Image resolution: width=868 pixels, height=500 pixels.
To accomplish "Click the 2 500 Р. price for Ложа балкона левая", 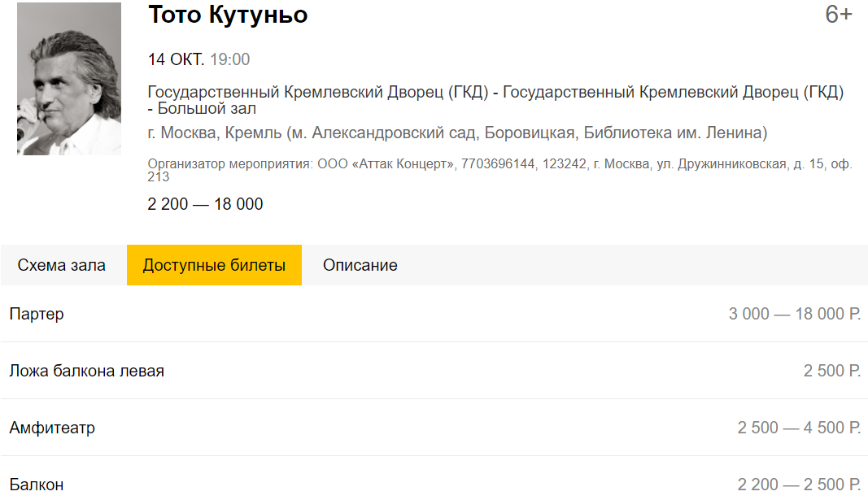I will point(831,371).
